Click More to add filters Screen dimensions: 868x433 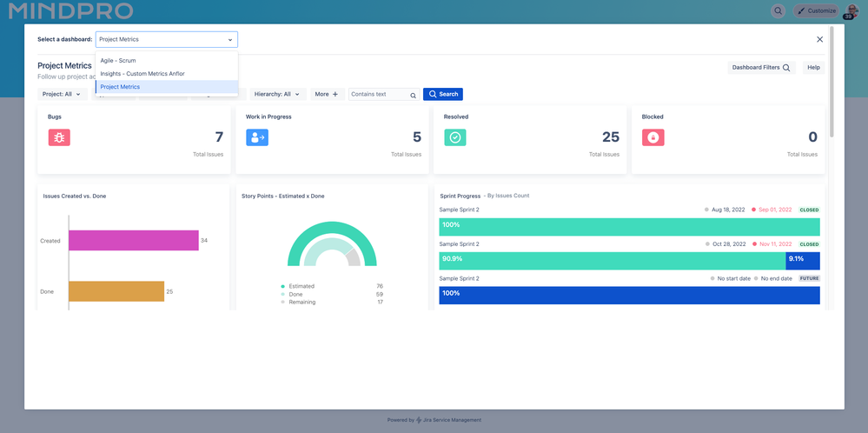click(x=327, y=94)
